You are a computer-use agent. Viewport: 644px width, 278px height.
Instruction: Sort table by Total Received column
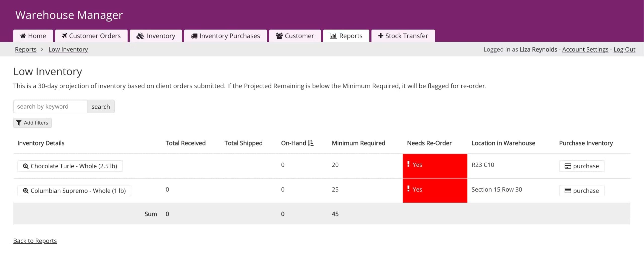tap(185, 143)
